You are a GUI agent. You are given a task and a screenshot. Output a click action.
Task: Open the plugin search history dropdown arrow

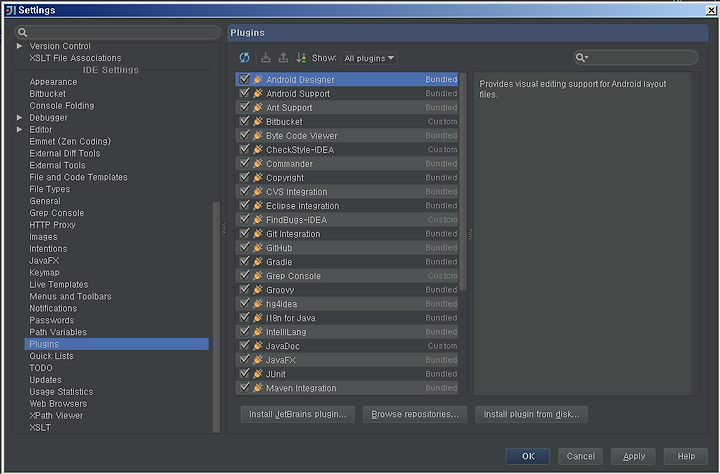587,58
